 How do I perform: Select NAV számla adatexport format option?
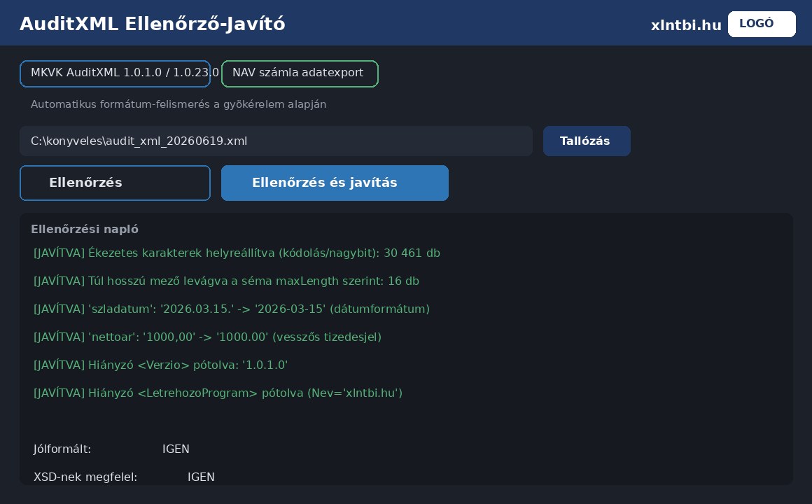(x=300, y=73)
